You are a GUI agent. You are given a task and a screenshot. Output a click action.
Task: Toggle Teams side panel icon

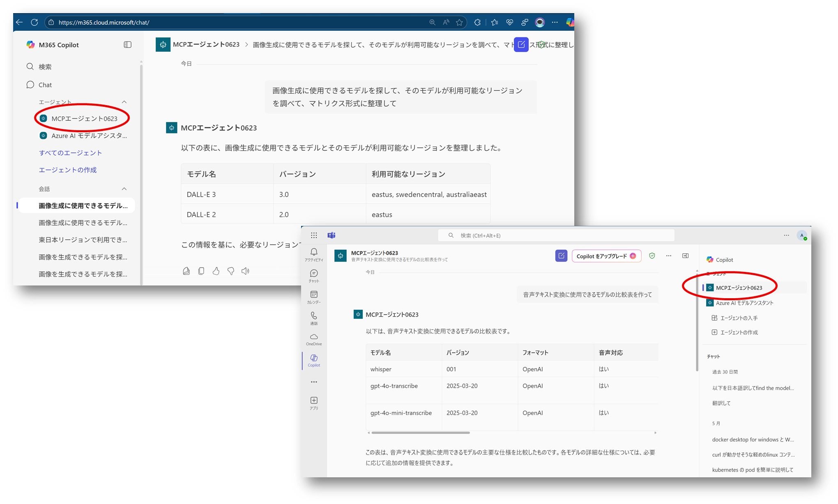pyautogui.click(x=685, y=255)
